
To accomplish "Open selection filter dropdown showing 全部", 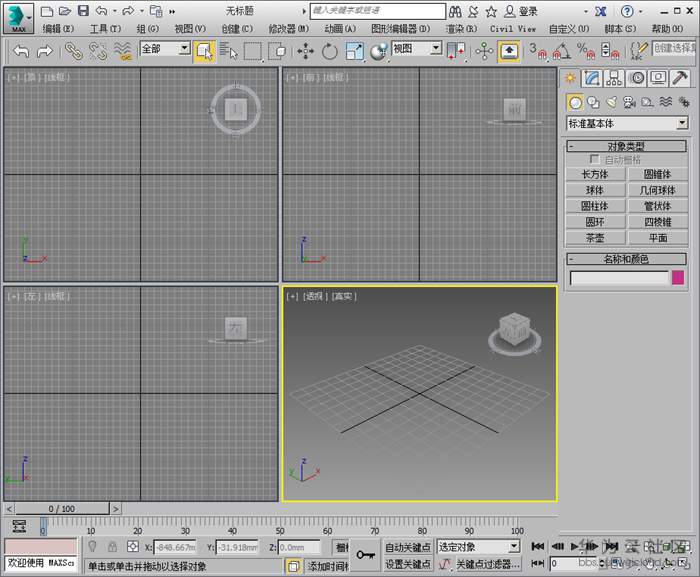I will (165, 49).
